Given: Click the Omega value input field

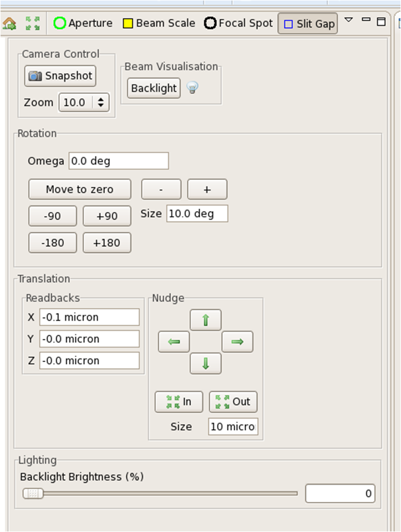Looking at the screenshot, I should point(119,161).
